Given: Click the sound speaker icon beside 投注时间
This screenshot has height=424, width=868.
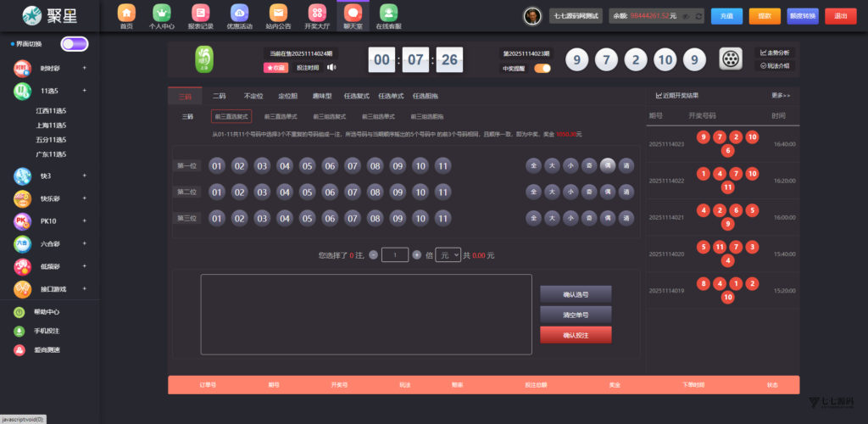Looking at the screenshot, I should 331,68.
